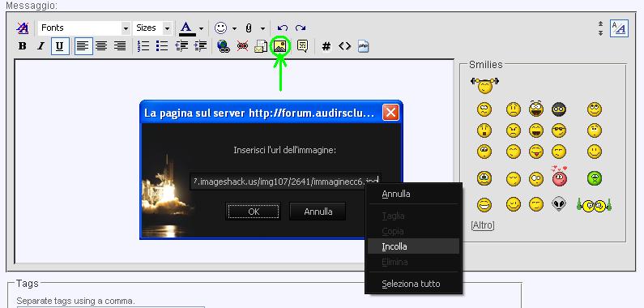Click the Insert Smilie icon in toolbar
This screenshot has width=644, height=308.
coord(220,28)
